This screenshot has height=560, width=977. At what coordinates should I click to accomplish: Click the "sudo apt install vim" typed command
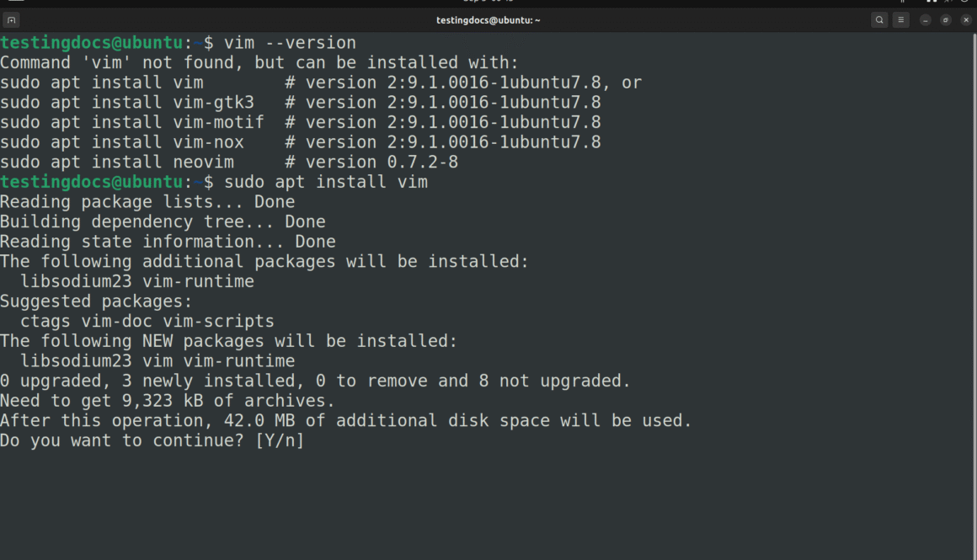[x=326, y=182]
